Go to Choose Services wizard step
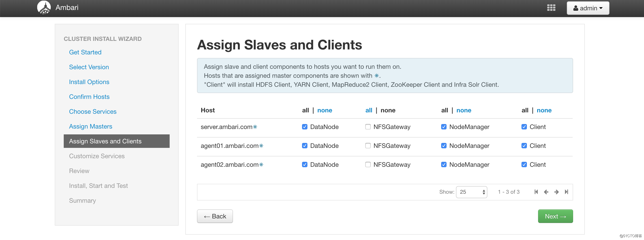 coord(92,111)
